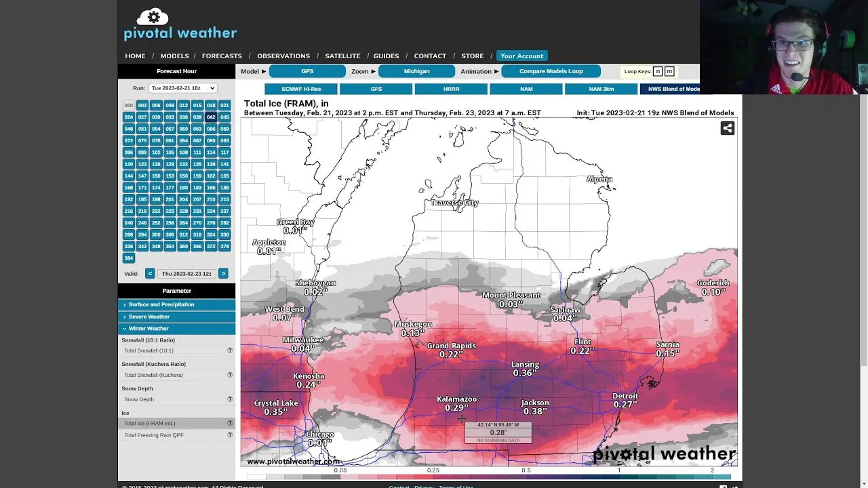868x488 pixels.
Task: Select forecast hour 042
Action: [x=211, y=117]
